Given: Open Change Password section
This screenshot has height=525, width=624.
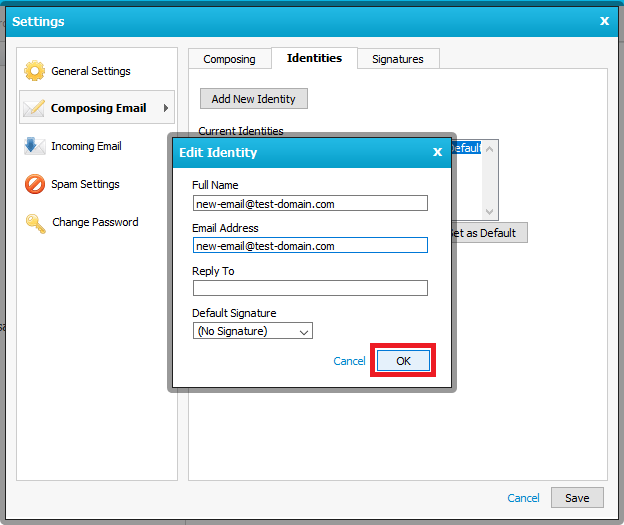Looking at the screenshot, I should pyautogui.click(x=95, y=222).
